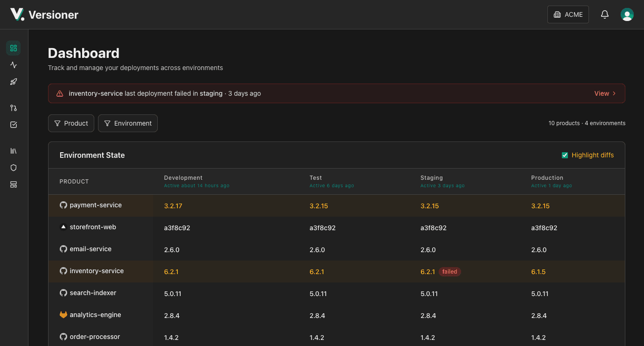
Task: Click inventory-service Staging version 6.2.1
Action: click(x=428, y=272)
